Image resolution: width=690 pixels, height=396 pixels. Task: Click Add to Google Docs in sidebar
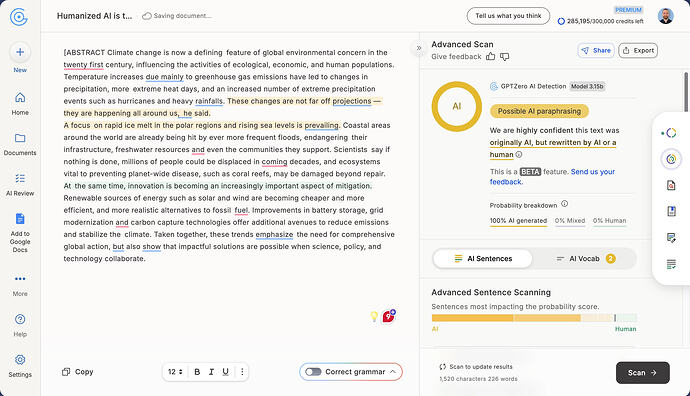(20, 233)
